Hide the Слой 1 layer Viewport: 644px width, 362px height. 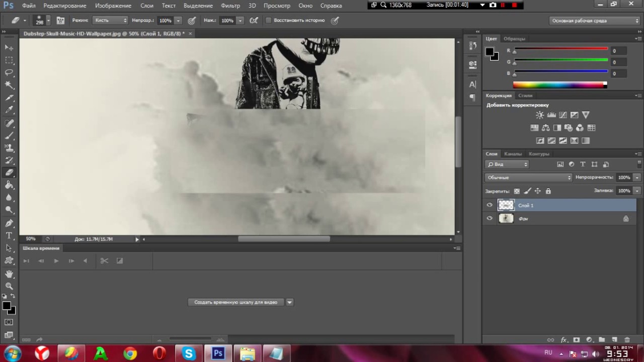(490, 205)
